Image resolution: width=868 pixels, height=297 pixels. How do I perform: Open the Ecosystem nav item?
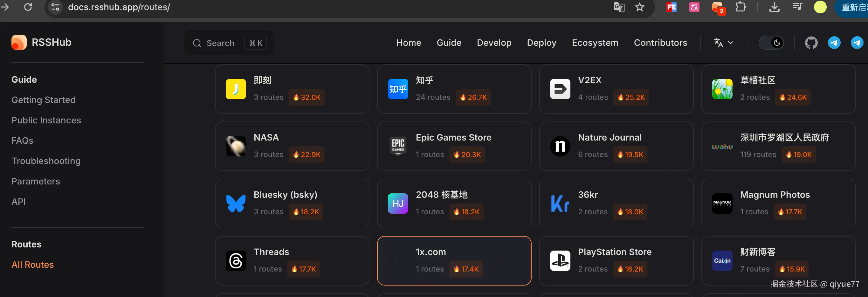[595, 43]
